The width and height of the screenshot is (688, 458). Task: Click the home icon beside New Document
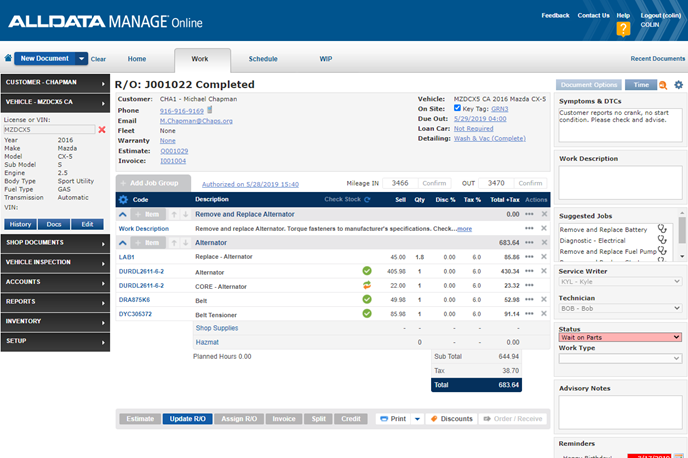9,59
